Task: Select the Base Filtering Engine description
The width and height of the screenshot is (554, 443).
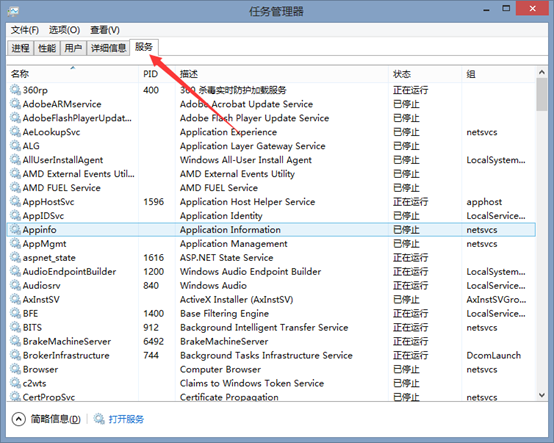Action: click(224, 313)
